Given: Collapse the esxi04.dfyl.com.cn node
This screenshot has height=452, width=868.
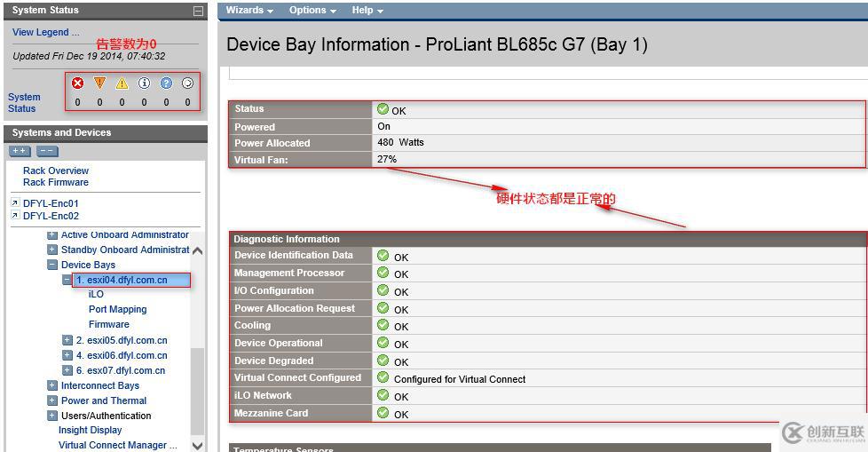Looking at the screenshot, I should [67, 280].
